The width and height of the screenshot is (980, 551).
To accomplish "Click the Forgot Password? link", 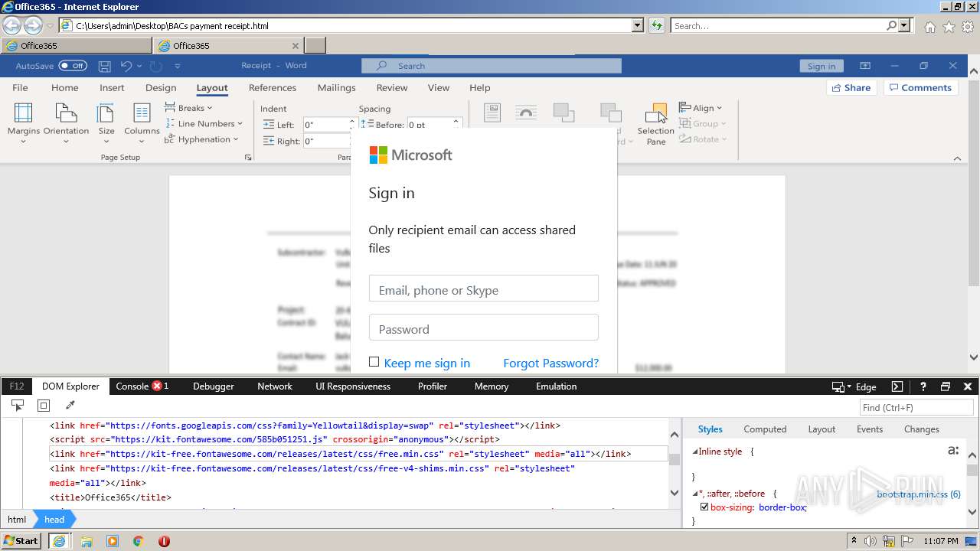I will [551, 363].
